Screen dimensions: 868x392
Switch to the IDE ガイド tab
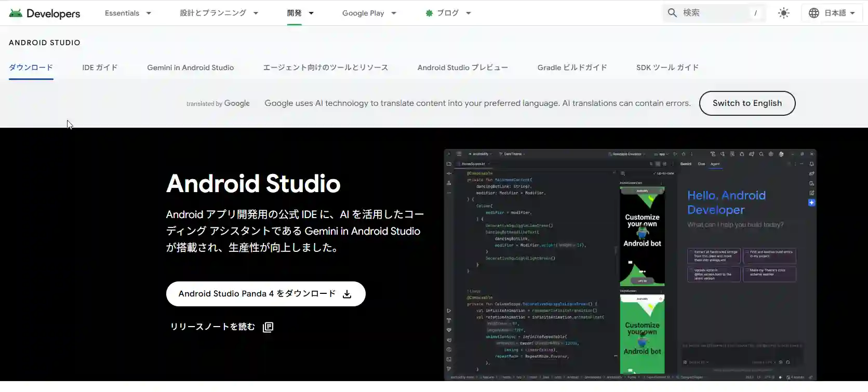(100, 67)
